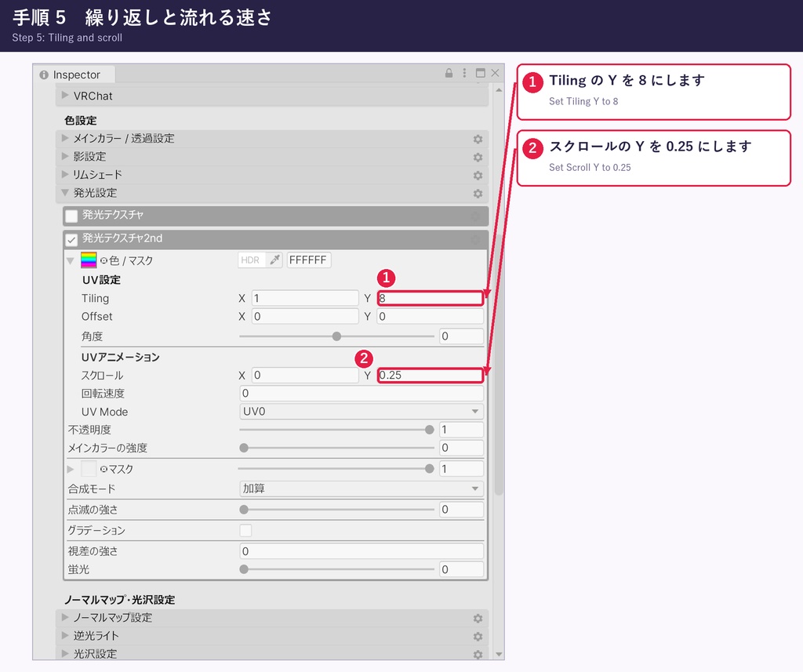The width and height of the screenshot is (803, 672).
Task: Click the 回転速度 input field
Action: pyautogui.click(x=361, y=394)
